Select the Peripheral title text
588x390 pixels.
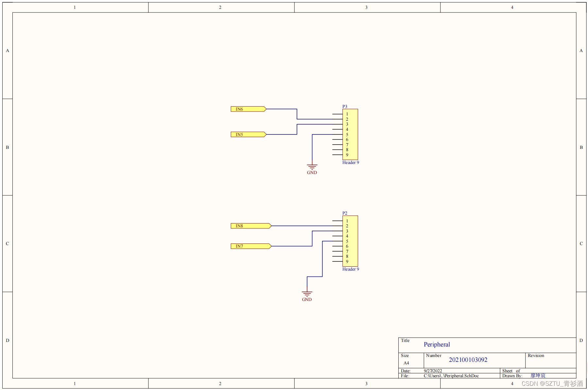pos(437,345)
